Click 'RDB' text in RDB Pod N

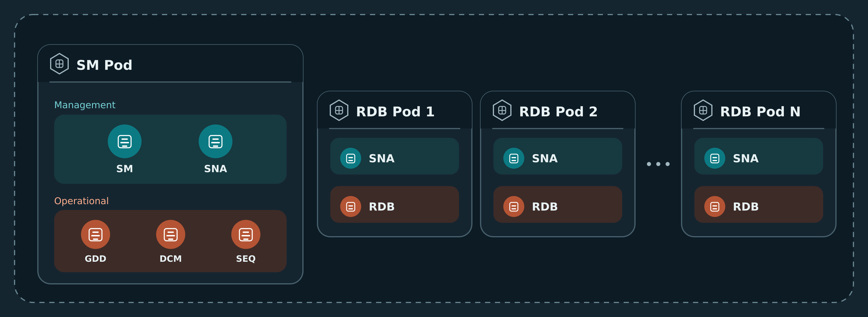[746, 207]
